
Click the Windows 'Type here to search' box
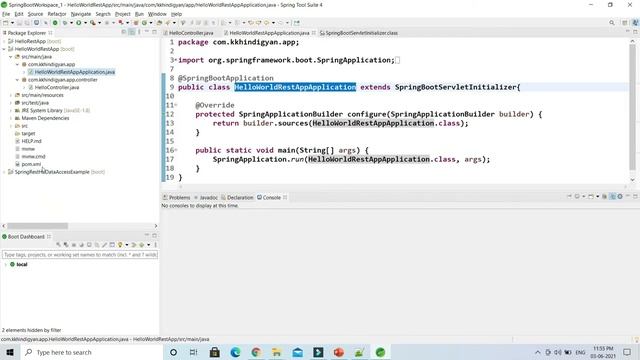click(x=92, y=352)
